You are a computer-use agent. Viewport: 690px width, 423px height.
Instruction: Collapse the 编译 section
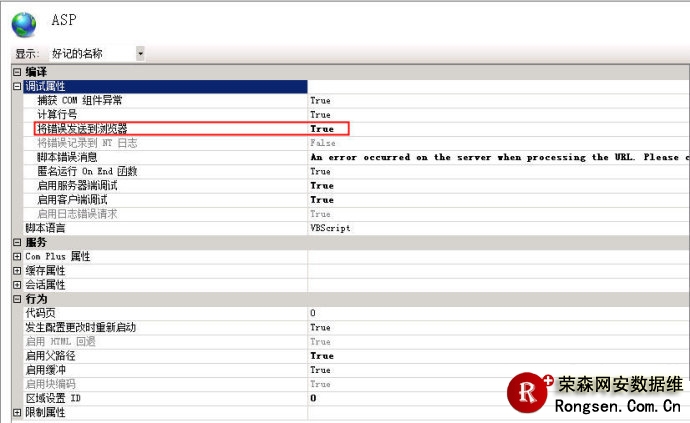click(17, 72)
